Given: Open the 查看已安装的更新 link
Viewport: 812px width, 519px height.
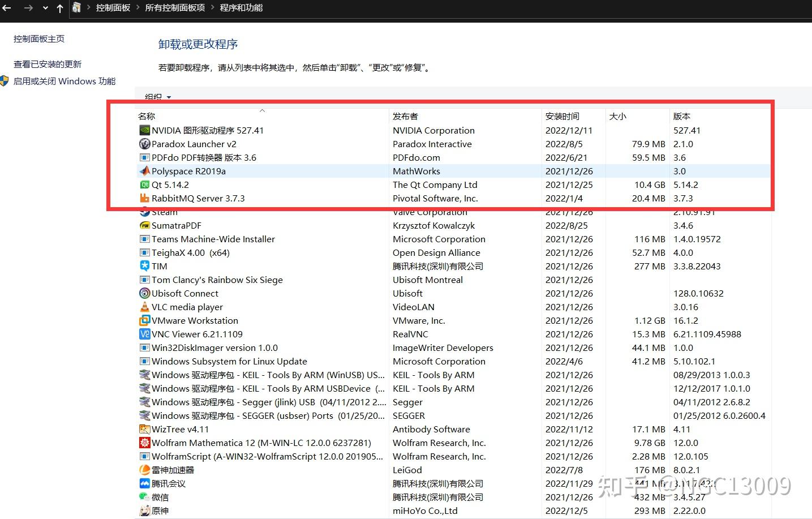Looking at the screenshot, I should [x=48, y=65].
